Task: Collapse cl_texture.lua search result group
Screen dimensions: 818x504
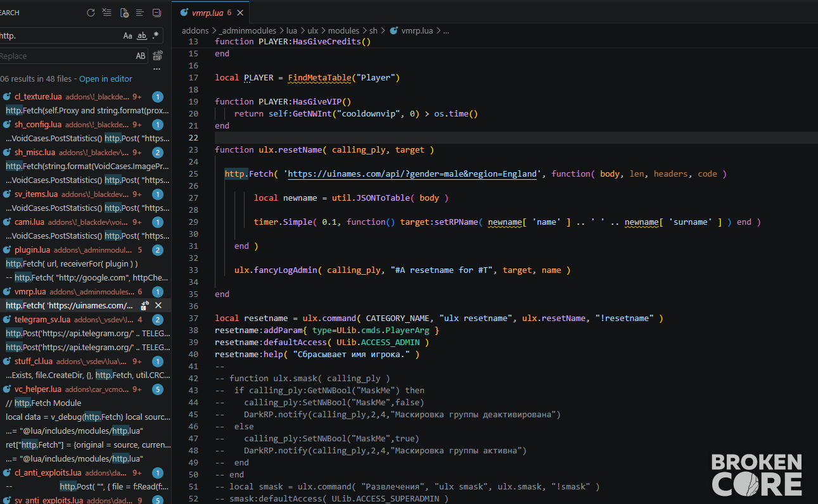Action: coord(86,97)
